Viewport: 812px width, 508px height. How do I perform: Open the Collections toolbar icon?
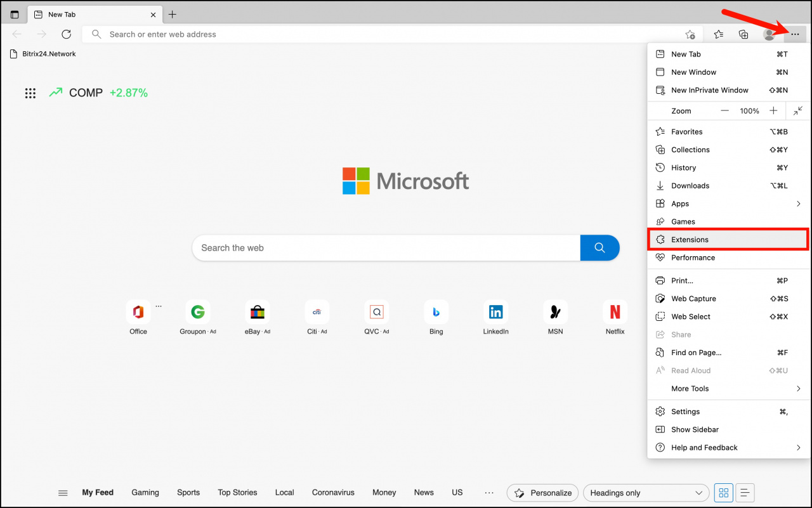(743, 34)
